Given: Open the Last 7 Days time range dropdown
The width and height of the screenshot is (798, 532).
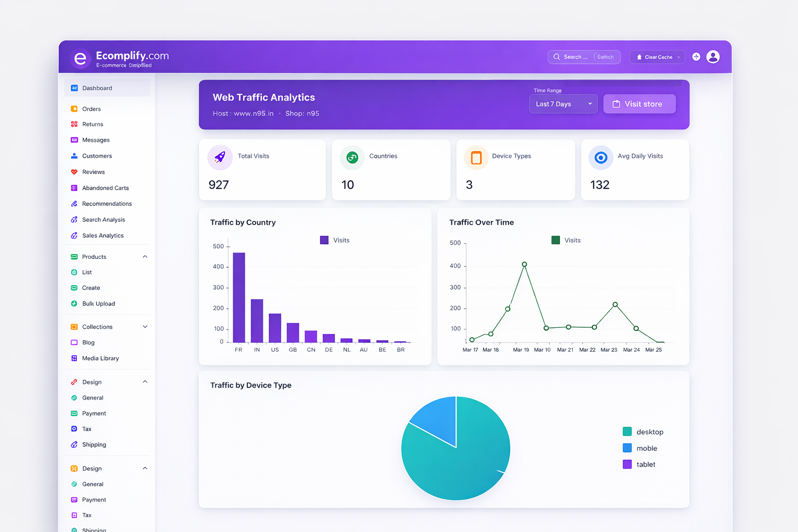Looking at the screenshot, I should click(x=563, y=104).
